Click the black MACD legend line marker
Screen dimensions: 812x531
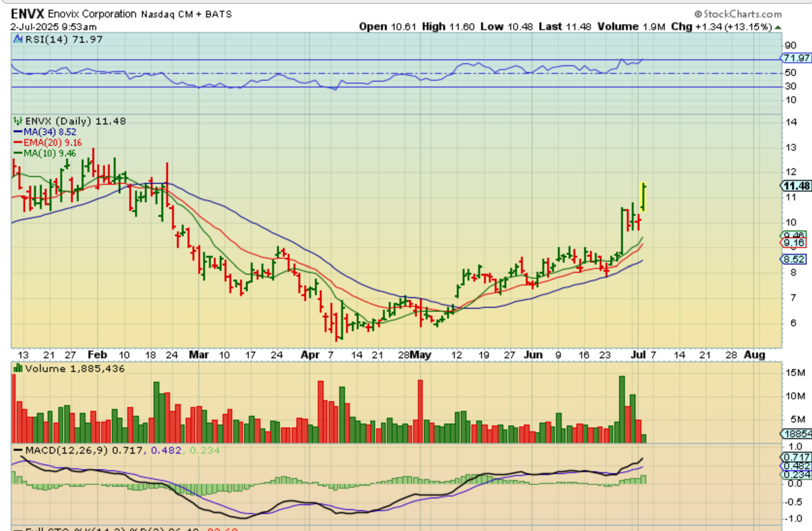coord(18,450)
